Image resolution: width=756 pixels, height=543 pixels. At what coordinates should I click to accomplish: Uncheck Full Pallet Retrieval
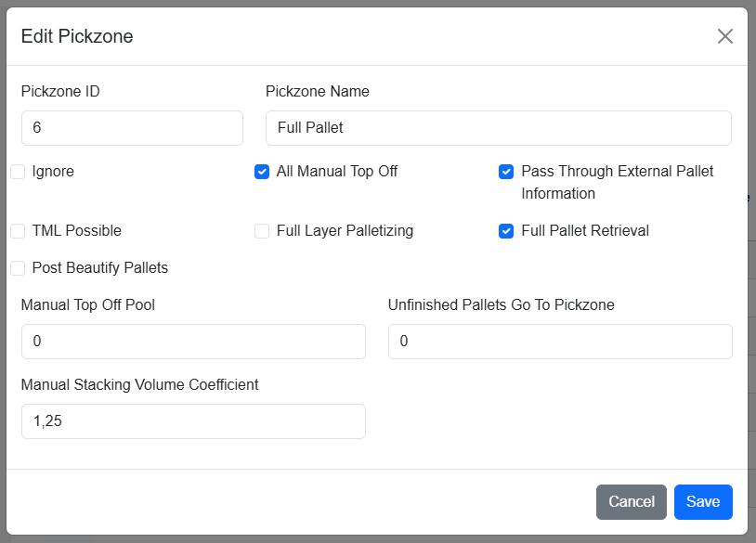(506, 231)
